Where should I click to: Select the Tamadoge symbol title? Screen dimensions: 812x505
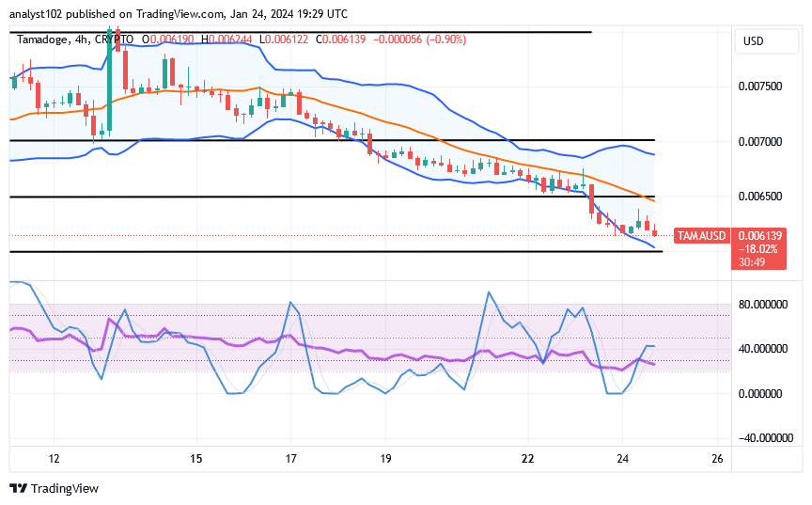pyautogui.click(x=41, y=39)
